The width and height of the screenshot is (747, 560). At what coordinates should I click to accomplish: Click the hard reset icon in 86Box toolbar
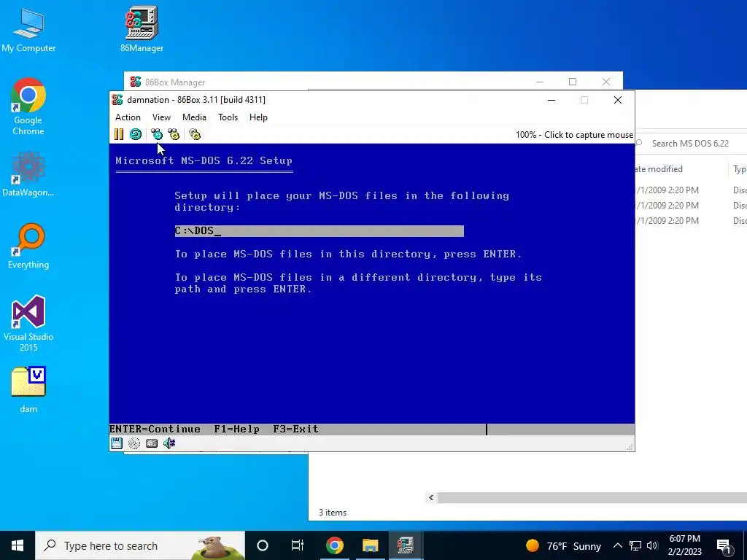click(x=136, y=135)
